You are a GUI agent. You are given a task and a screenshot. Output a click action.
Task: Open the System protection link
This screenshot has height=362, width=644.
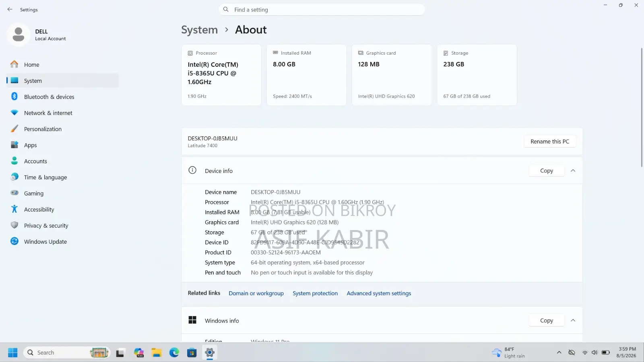pos(315,293)
